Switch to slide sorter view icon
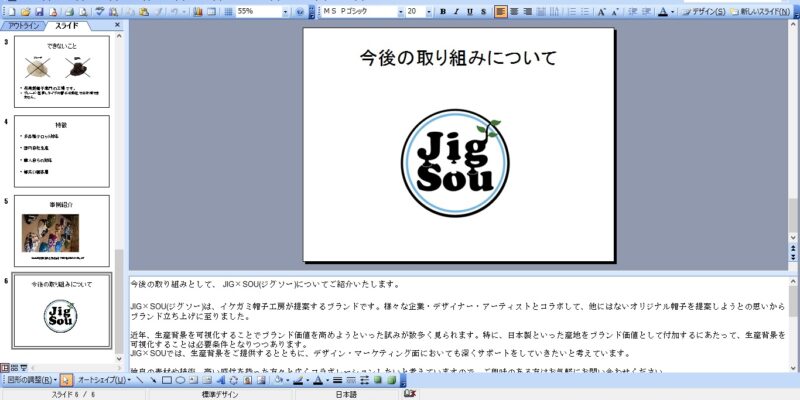800x400 pixels. [x=14, y=367]
